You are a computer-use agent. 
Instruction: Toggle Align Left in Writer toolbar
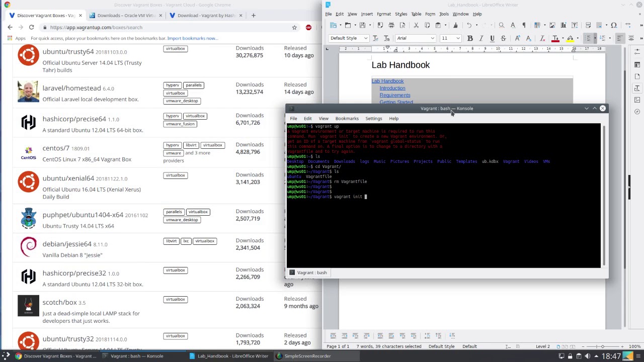coord(620,38)
